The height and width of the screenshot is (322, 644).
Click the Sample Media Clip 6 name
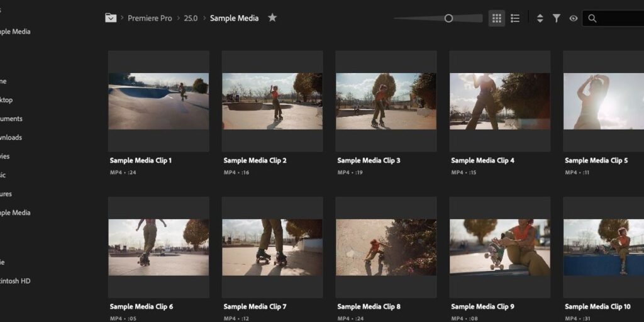[142, 307]
